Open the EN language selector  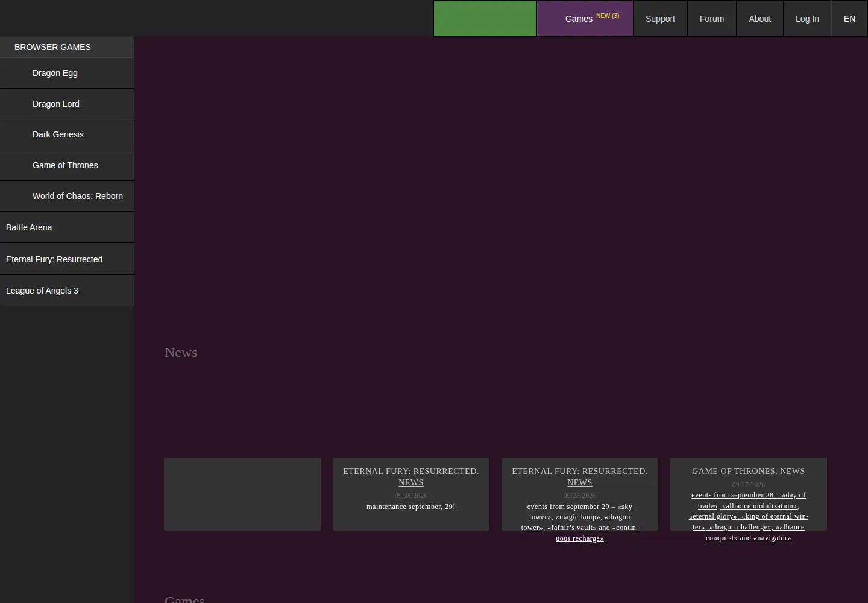click(x=849, y=19)
